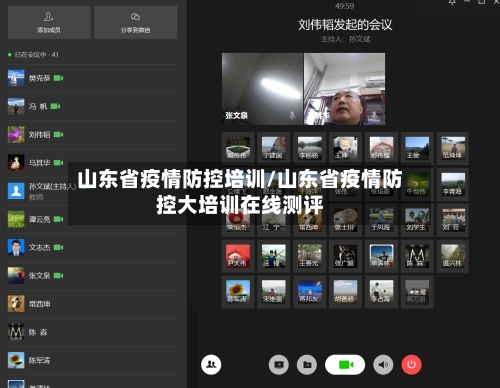Open the file sharing folder icon
The height and width of the screenshot is (388, 500).
tap(307, 365)
